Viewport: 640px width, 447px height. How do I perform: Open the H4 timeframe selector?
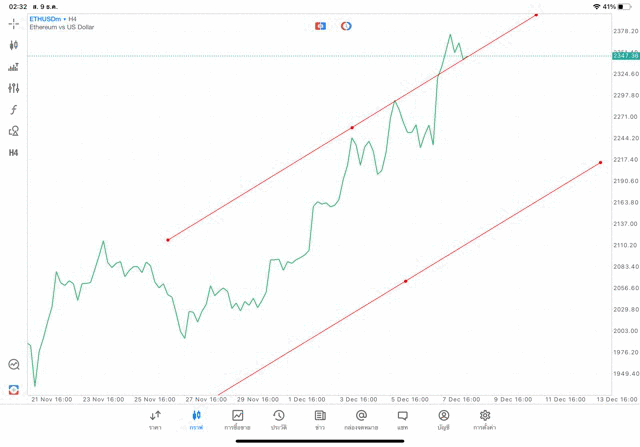tap(14, 153)
